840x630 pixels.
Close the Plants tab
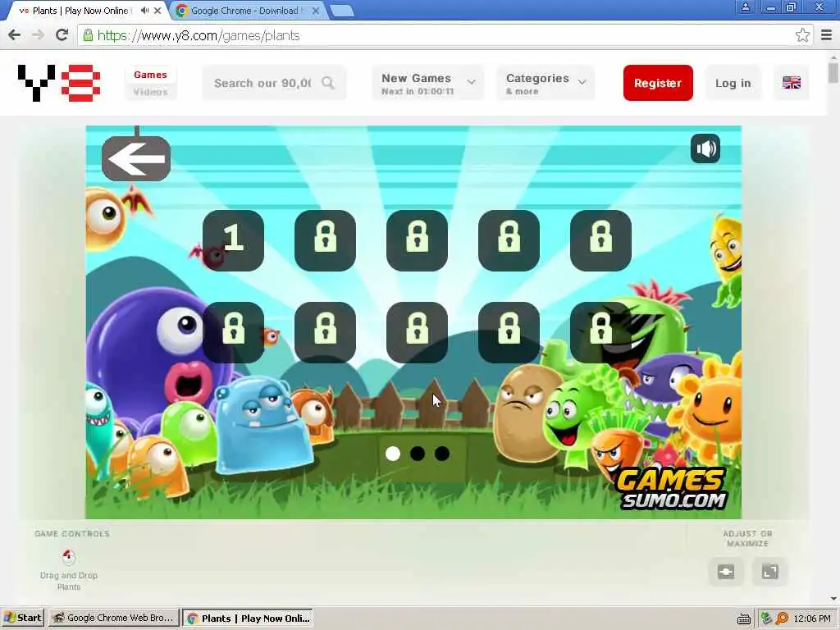point(158,10)
